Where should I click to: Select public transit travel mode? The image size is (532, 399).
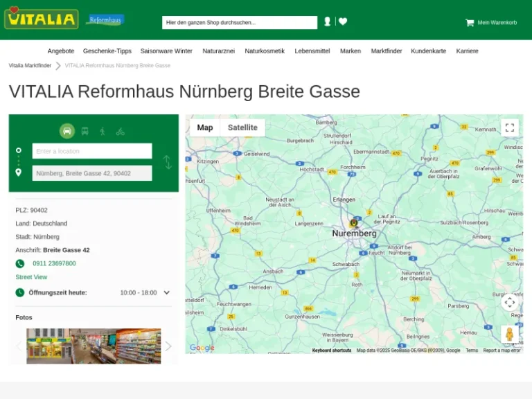pyautogui.click(x=85, y=131)
